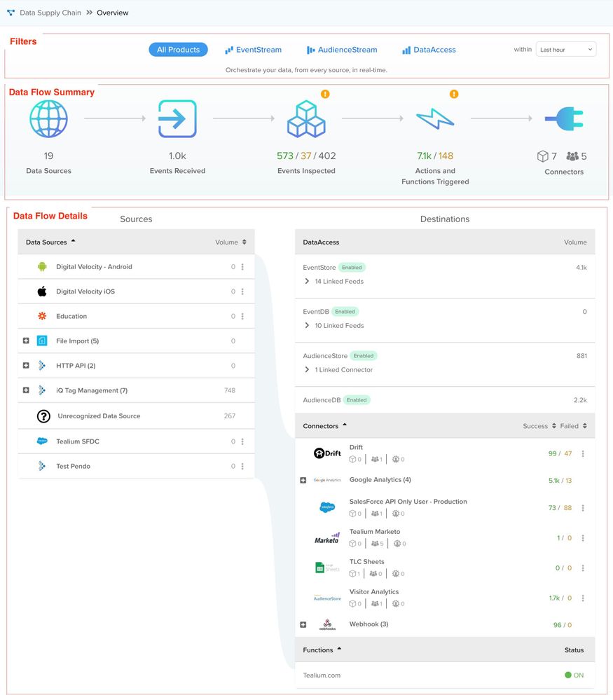Click the Events Received arrow icon

177,119
